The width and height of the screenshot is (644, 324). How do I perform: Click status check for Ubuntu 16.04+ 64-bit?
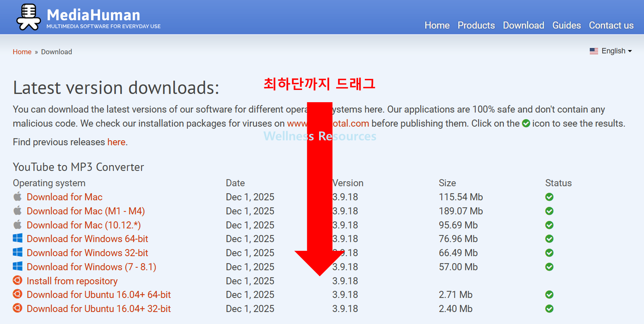(x=549, y=295)
